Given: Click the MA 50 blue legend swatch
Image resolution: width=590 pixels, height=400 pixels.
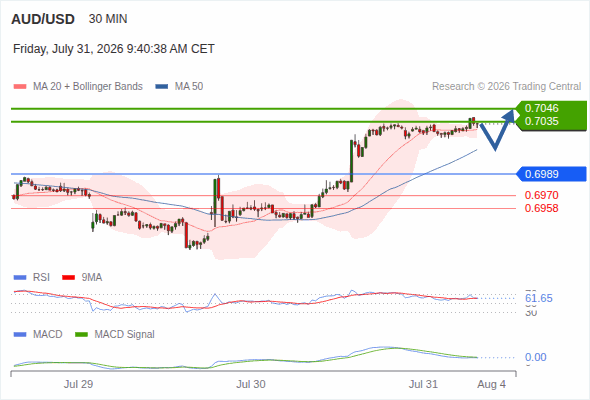Looking at the screenshot, I should click(162, 87).
